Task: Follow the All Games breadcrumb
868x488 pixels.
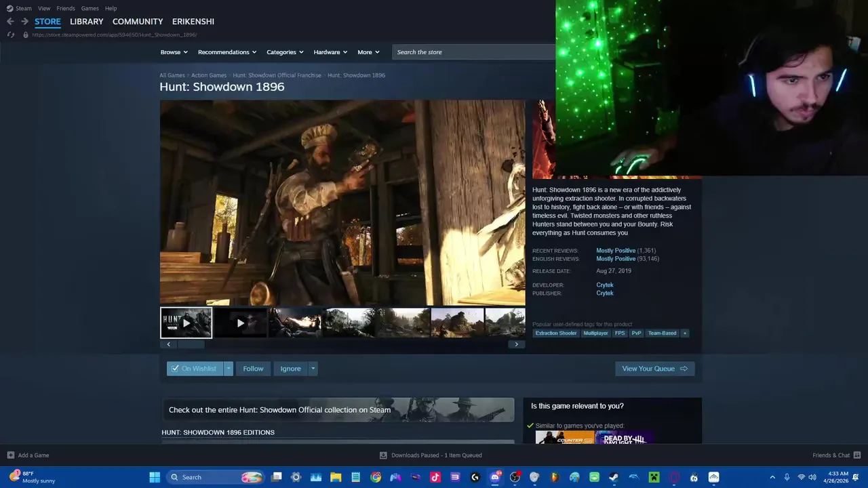Action: 172,75
